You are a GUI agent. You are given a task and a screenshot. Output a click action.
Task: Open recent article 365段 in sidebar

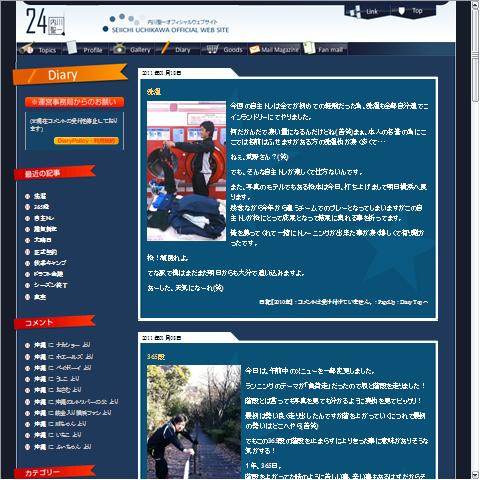41,207
